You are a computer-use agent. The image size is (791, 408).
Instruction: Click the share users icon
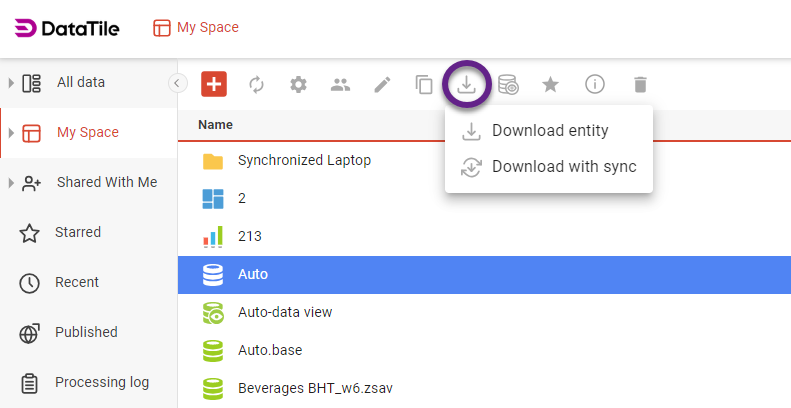click(340, 85)
